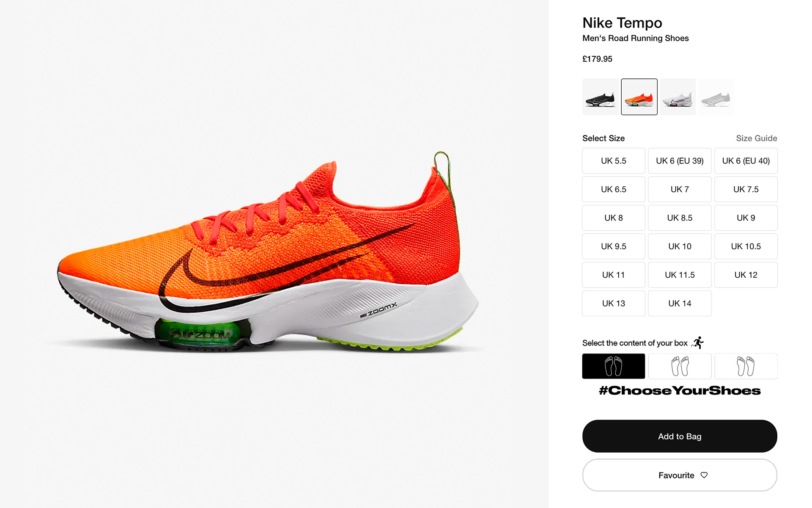Pick the faded grey shoe colour thumbnail
The image size is (812, 508).
(716, 97)
